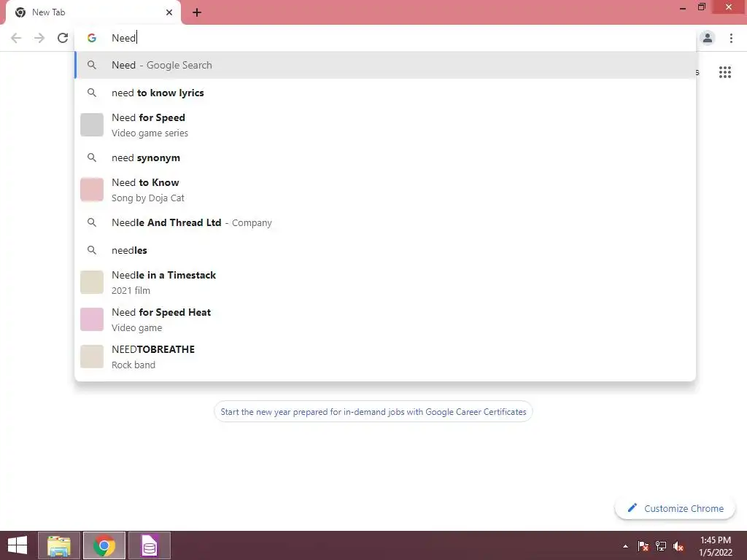The height and width of the screenshot is (560, 747).
Task: Click the NEEDTOBREATHE thumbnail
Action: click(x=92, y=357)
